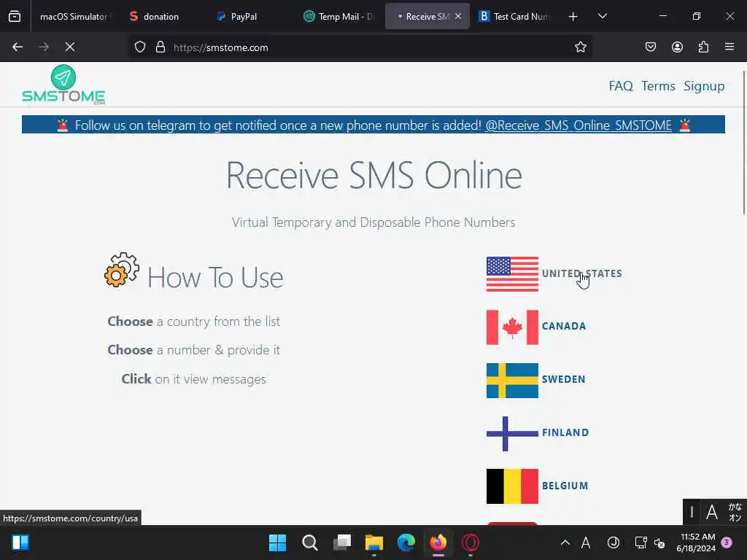This screenshot has height=560, width=747.
Task: Open the tracking protection shield icon
Action: click(139, 47)
